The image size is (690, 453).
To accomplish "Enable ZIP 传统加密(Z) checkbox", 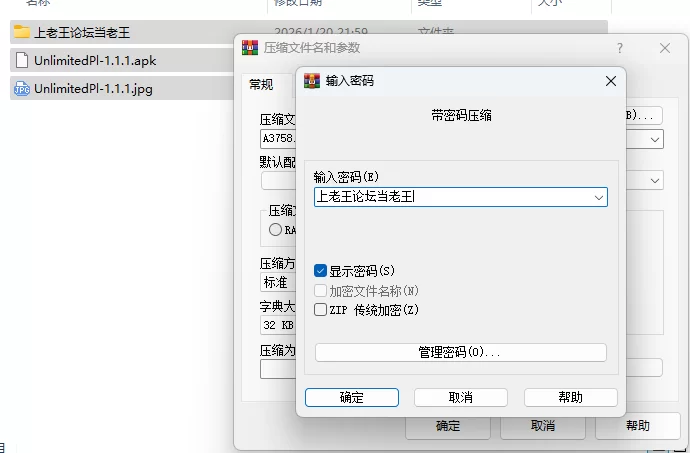I will coord(320,309).
